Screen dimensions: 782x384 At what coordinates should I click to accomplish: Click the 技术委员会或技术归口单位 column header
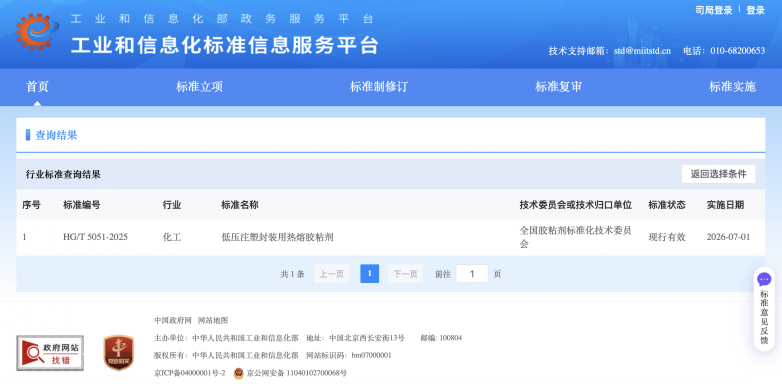576,205
